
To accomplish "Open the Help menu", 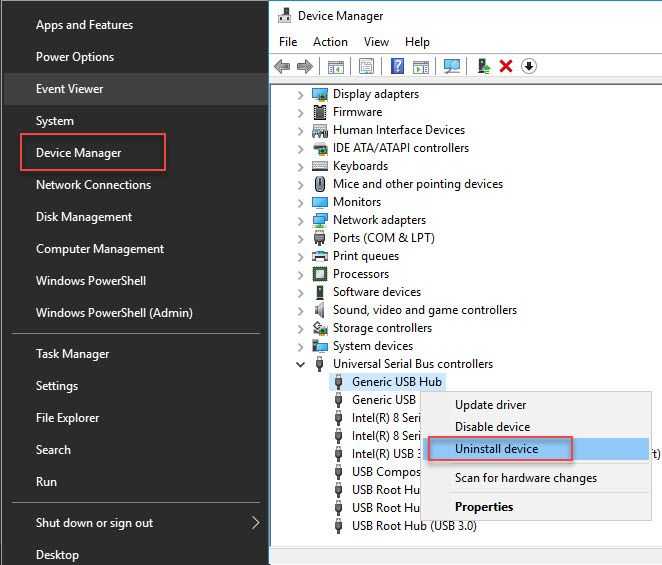I will (417, 42).
